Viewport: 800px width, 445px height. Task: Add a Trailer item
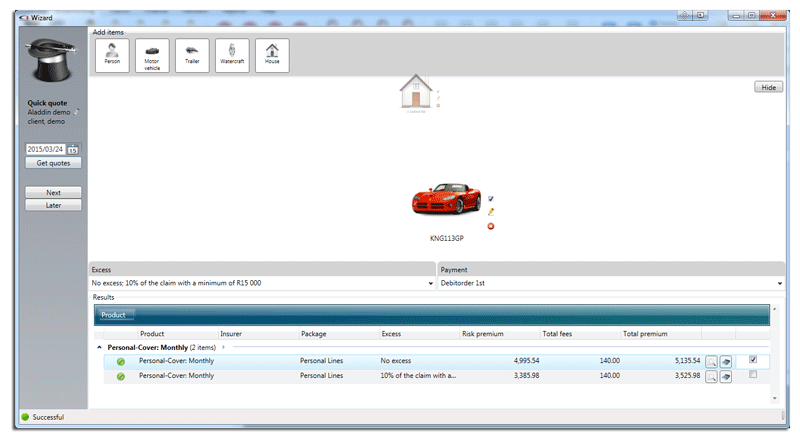tap(192, 55)
